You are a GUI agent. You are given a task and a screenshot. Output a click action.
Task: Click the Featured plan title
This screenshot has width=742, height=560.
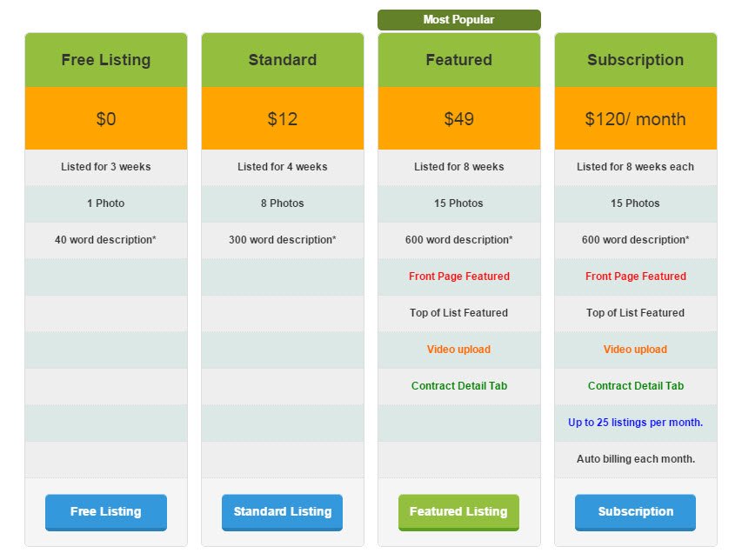459,60
